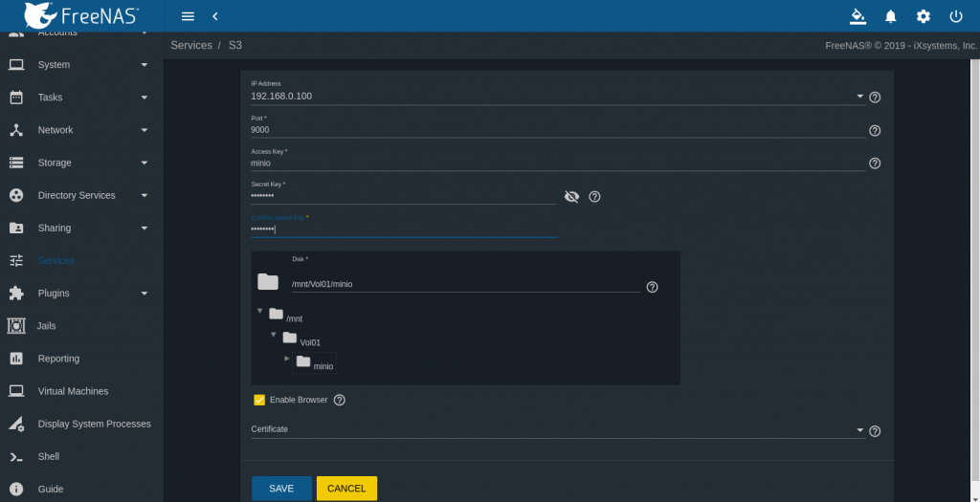Viewport: 980px width, 502px height.
Task: Click the SAVE button
Action: [281, 489]
